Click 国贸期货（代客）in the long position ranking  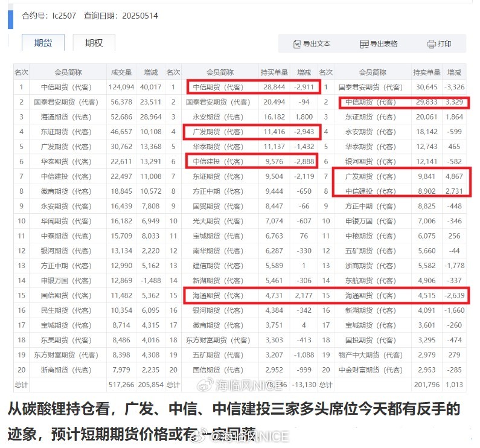coord(218,206)
